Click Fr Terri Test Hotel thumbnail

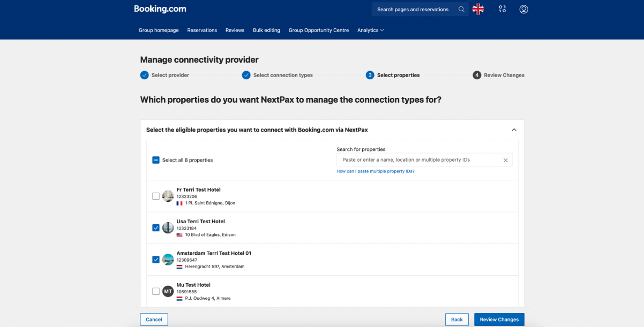(x=168, y=196)
